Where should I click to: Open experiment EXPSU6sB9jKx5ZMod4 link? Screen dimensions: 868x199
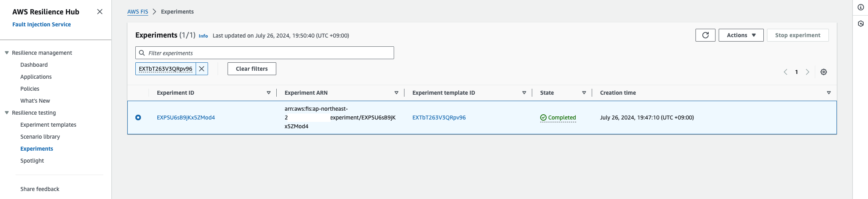tap(186, 117)
